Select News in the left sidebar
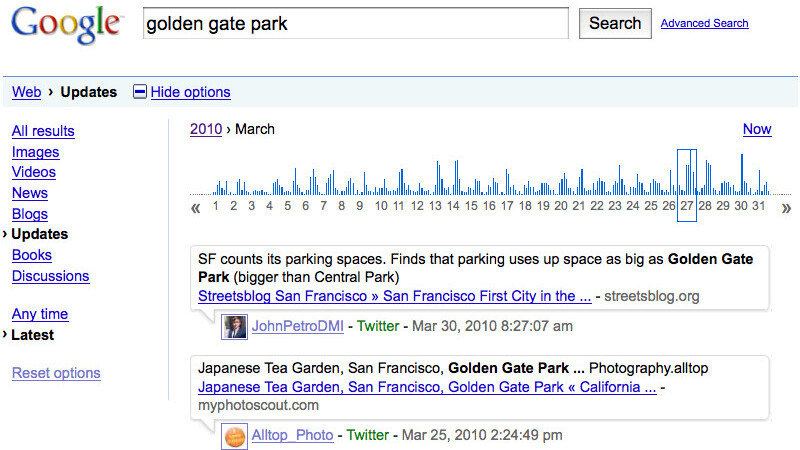The height and width of the screenshot is (450, 800). pyautogui.click(x=29, y=193)
